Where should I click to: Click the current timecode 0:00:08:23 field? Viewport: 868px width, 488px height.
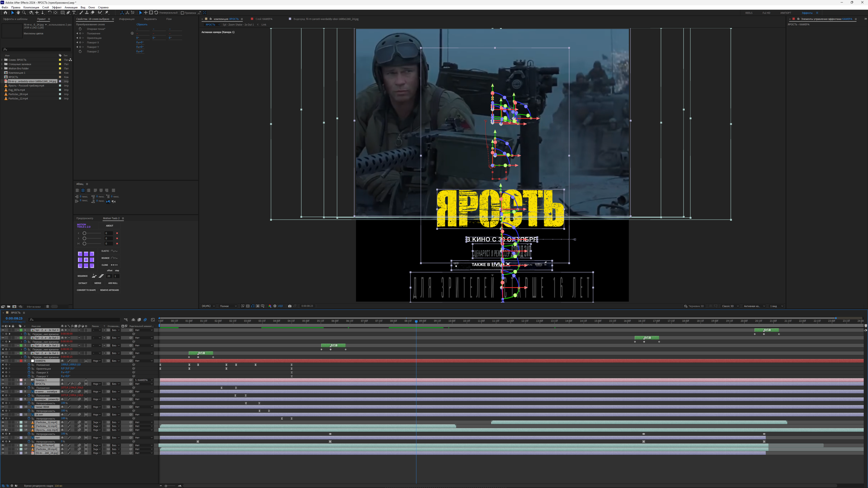pyautogui.click(x=14, y=318)
